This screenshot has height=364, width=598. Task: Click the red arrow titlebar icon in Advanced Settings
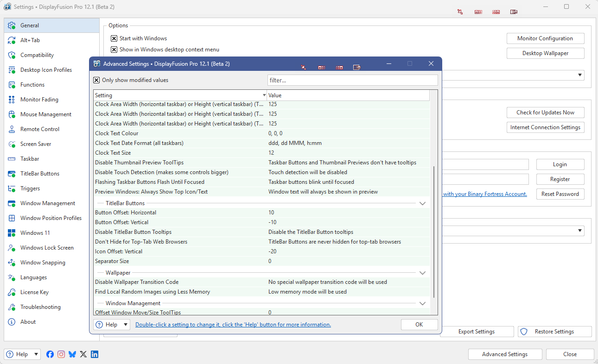pos(303,67)
